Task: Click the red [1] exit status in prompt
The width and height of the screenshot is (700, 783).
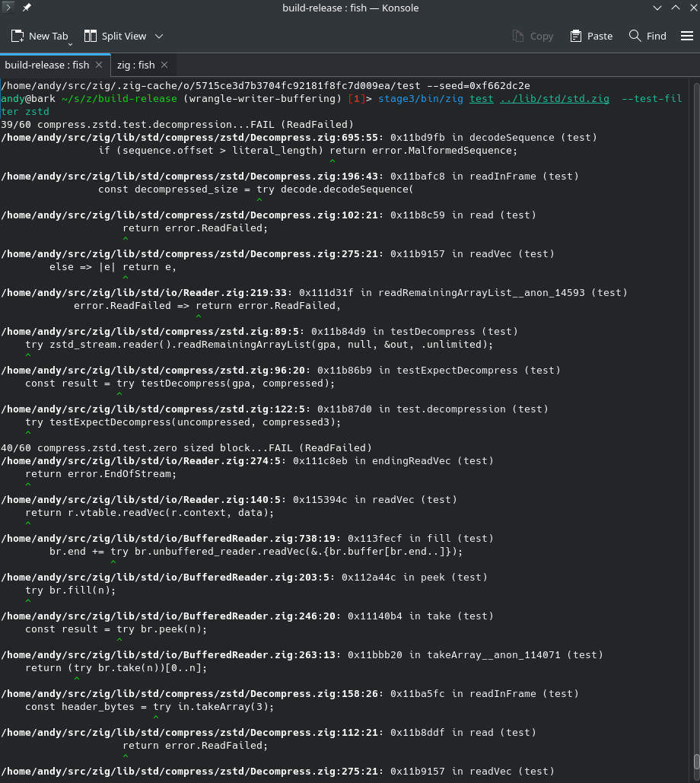Action: (357, 99)
